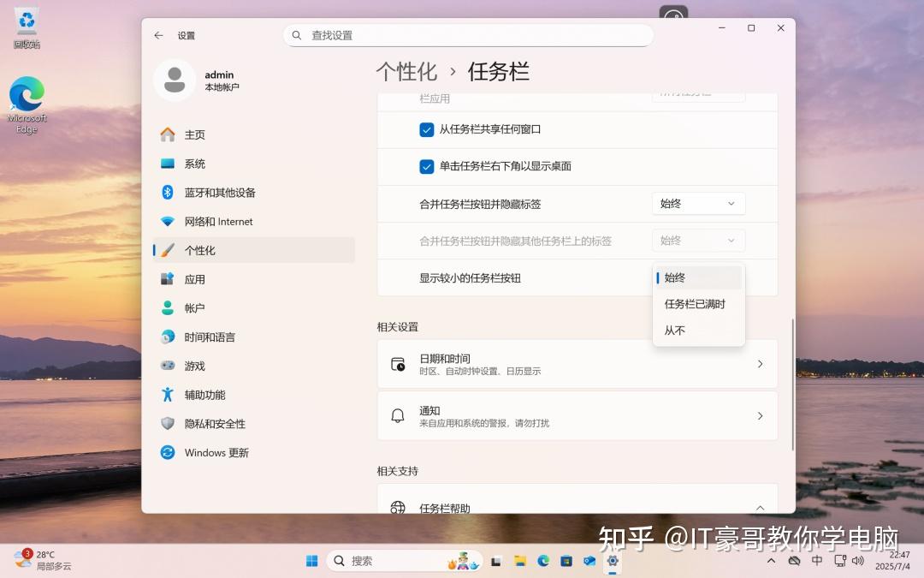
Task: Click the search magnifier icon in Settings
Action: (297, 35)
